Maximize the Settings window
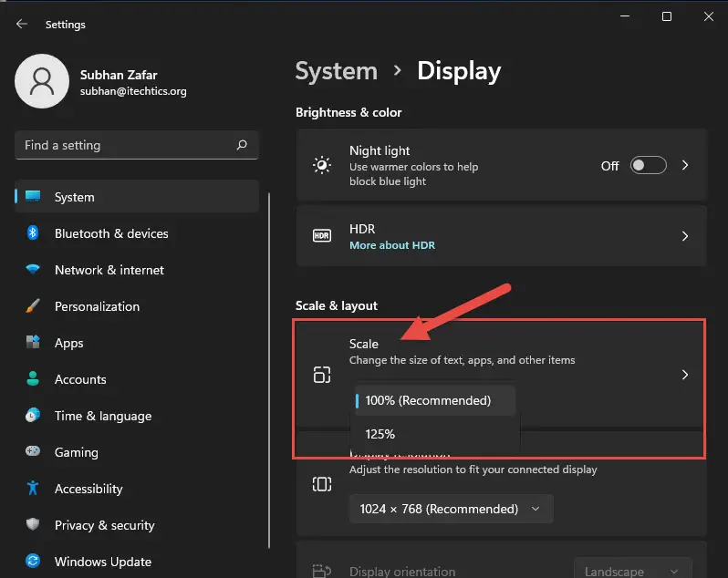728x578 pixels. point(667,16)
